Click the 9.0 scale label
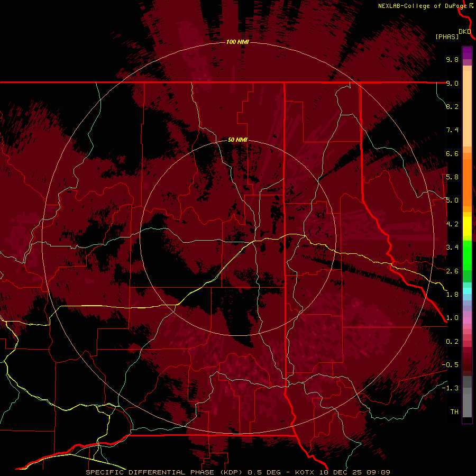 tap(452, 83)
